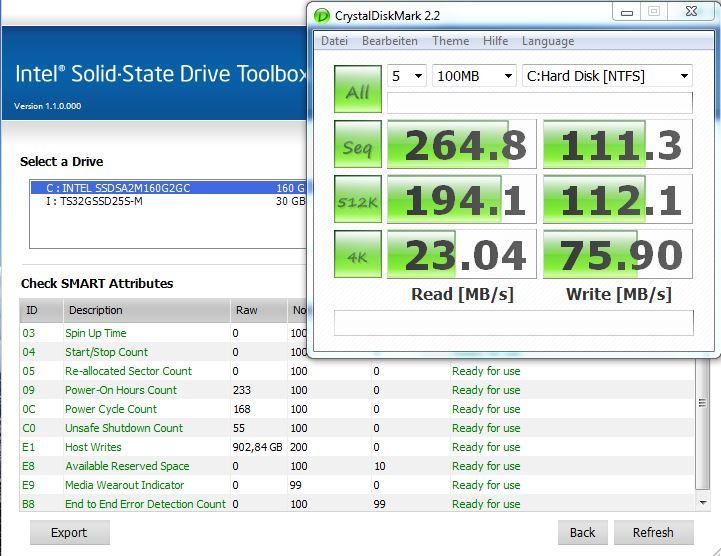This screenshot has height=556, width=721.
Task: Click the SMART table scroll down arrow
Action: click(703, 503)
